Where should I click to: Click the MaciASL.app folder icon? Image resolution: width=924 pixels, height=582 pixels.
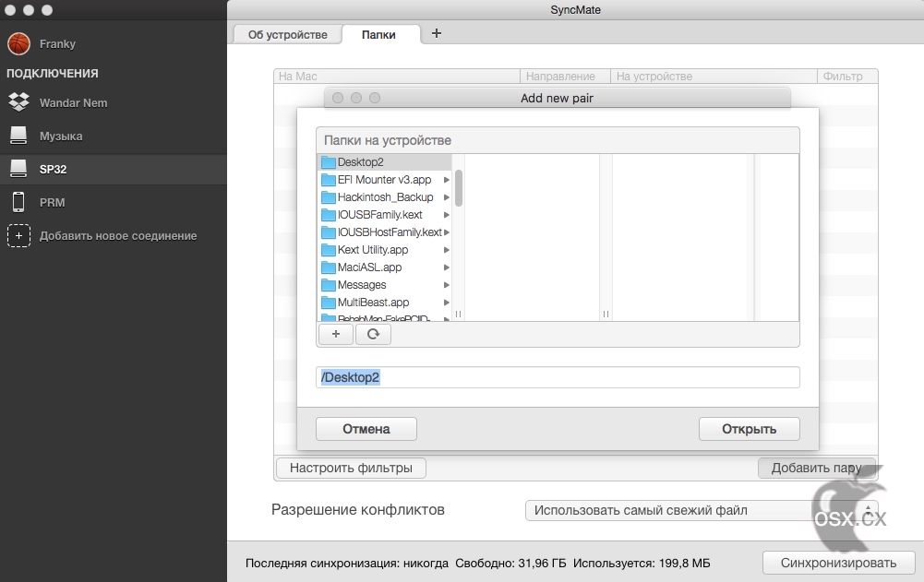tap(329, 267)
